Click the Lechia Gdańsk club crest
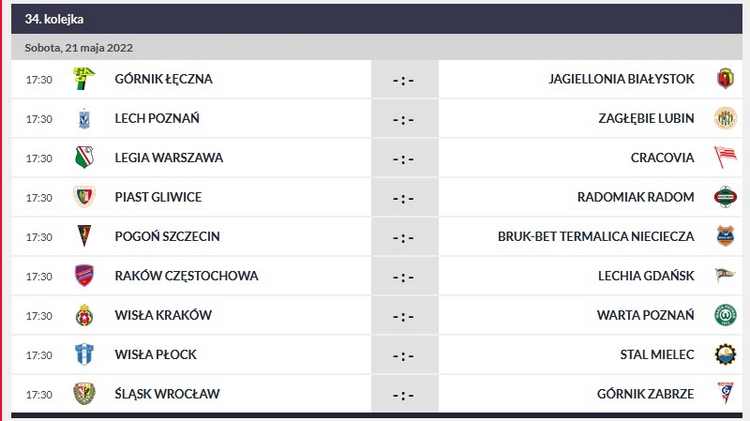Screen dimensions: 750x421 click(725, 276)
